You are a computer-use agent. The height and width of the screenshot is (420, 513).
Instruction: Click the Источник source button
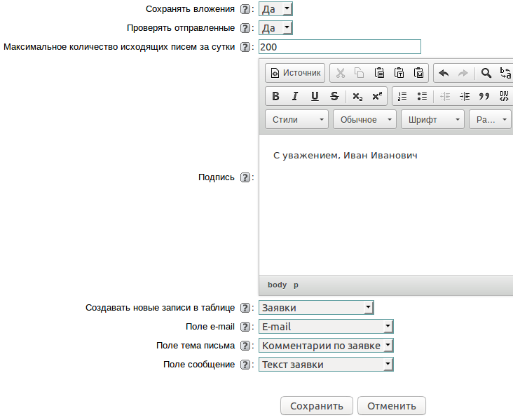point(295,73)
